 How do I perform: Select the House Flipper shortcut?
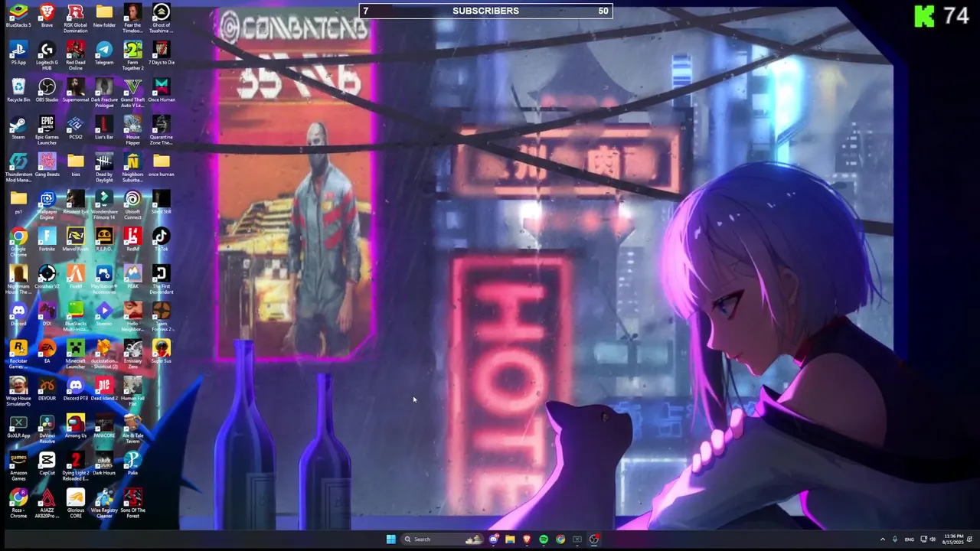click(x=132, y=131)
